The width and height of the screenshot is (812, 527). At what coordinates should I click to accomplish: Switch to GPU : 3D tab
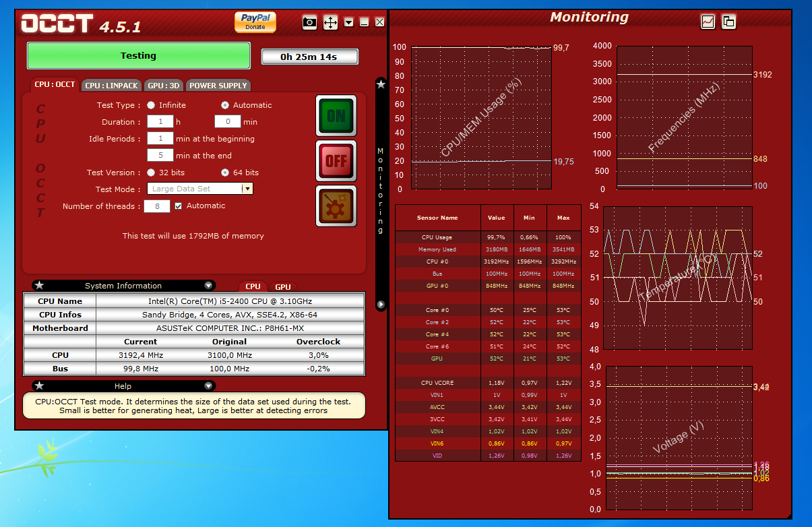tap(164, 86)
